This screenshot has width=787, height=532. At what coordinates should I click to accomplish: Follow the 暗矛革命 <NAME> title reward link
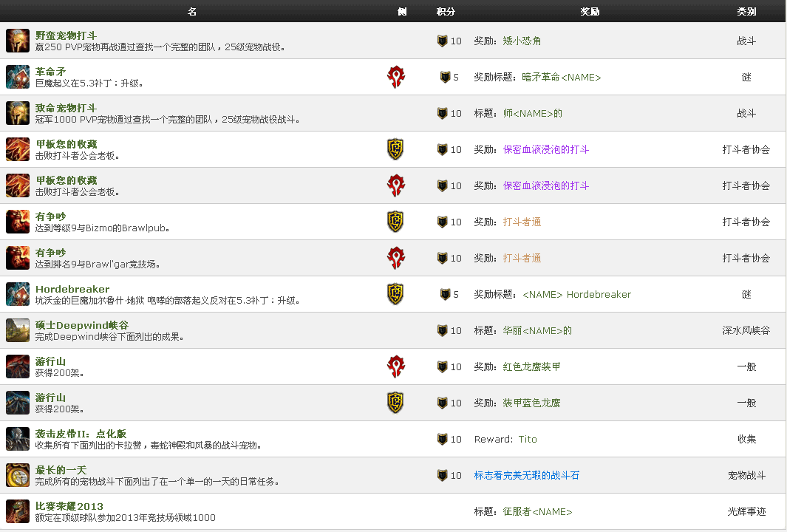[x=561, y=77]
